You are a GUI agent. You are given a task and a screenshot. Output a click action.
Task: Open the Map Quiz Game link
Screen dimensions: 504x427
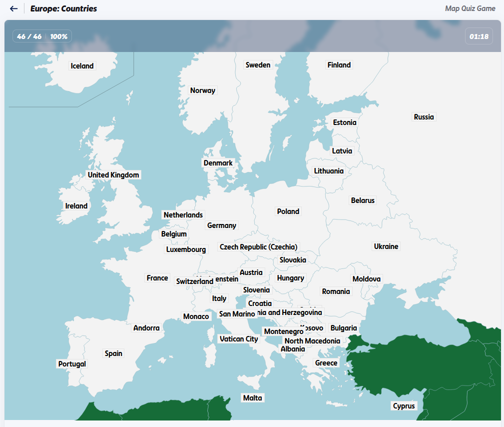coord(470,8)
